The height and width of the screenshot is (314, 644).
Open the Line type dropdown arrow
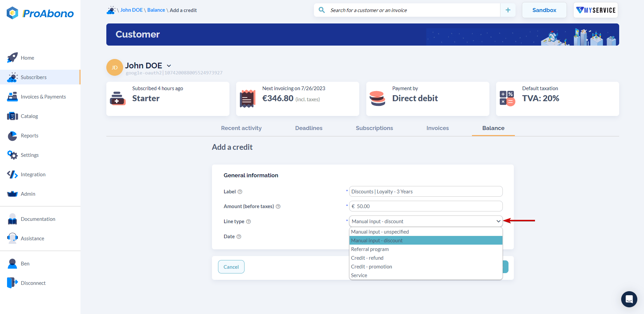(x=498, y=221)
